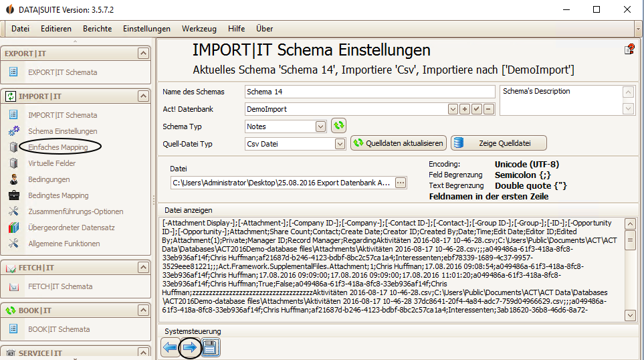Click the FETCH|IT Schemata envelope icon

(13, 286)
